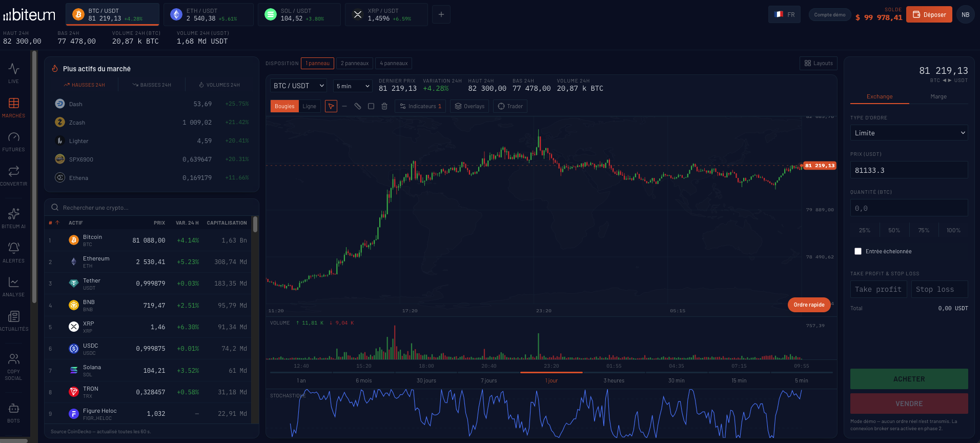Open the Overlays menu
The height and width of the screenshot is (443, 980).
point(470,106)
